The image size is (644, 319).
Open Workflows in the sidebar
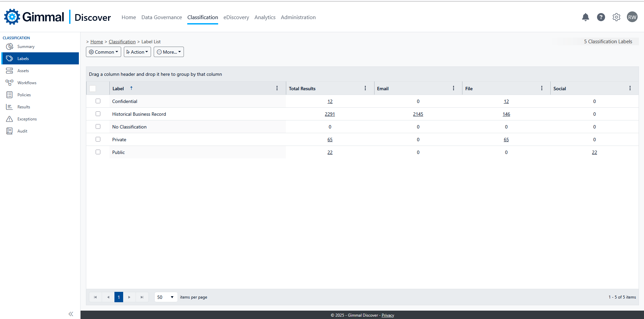click(x=27, y=83)
